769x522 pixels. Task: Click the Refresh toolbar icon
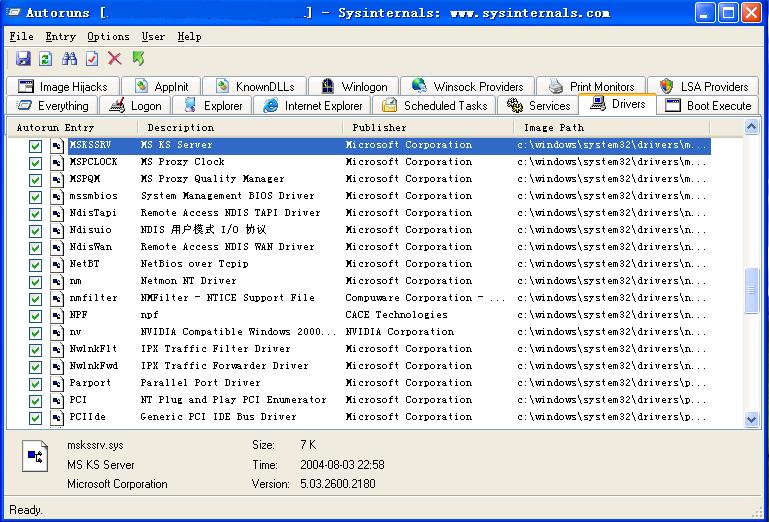46,59
